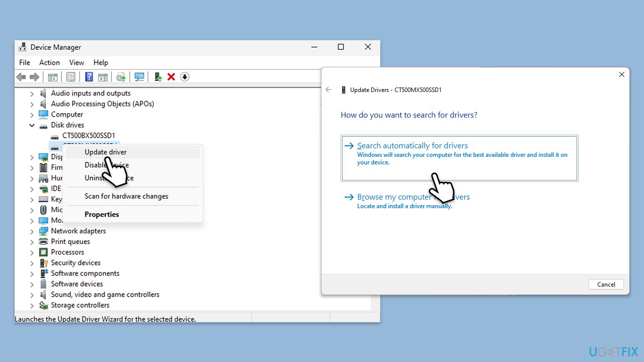The image size is (644, 362).
Task: Choose Properties in the context menu
Action: [133, 215]
